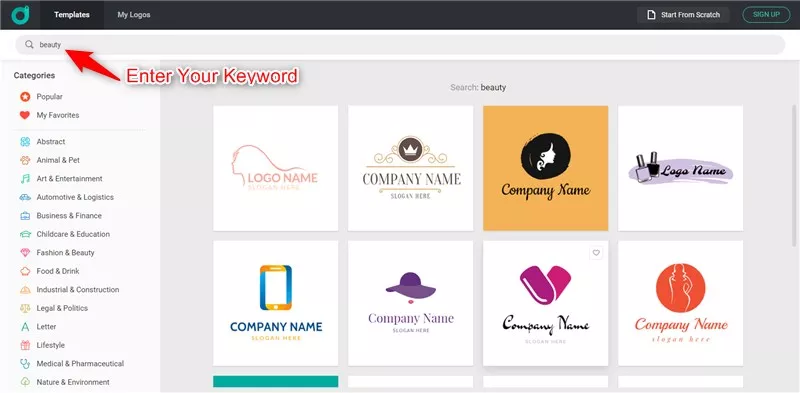Click the Automotive & Logistics car icon
The width and height of the screenshot is (800, 393).
click(25, 197)
